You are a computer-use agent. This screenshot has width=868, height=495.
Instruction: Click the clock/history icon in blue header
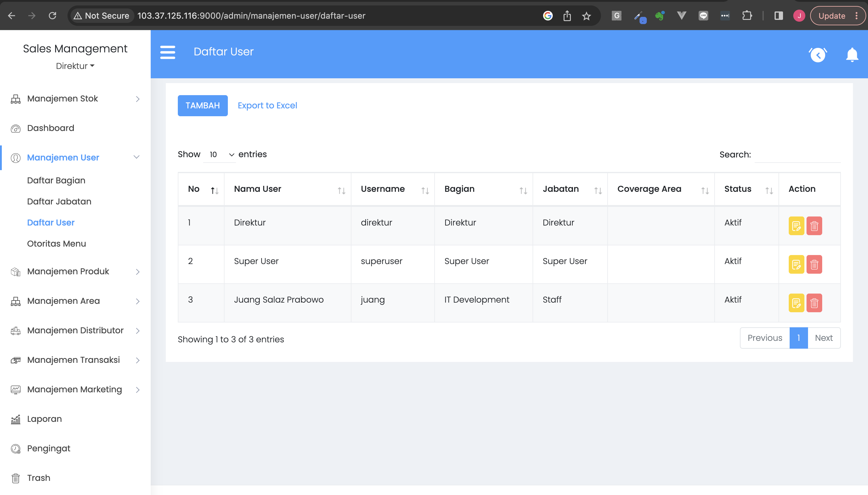tap(819, 55)
